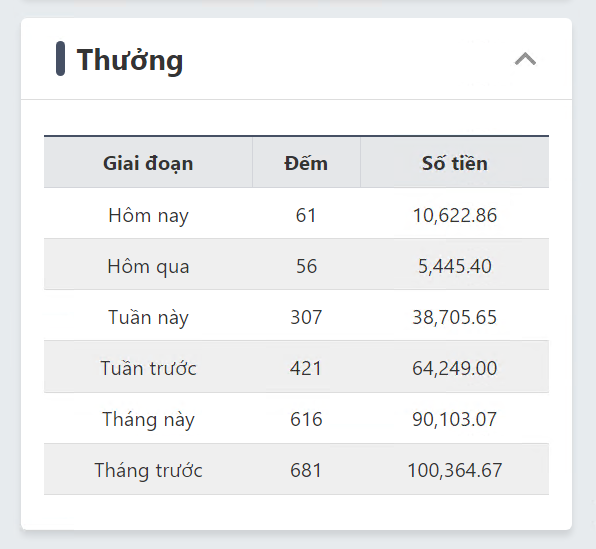Image resolution: width=596 pixels, height=549 pixels.
Task: Click the count 421 for last week
Action: point(306,368)
